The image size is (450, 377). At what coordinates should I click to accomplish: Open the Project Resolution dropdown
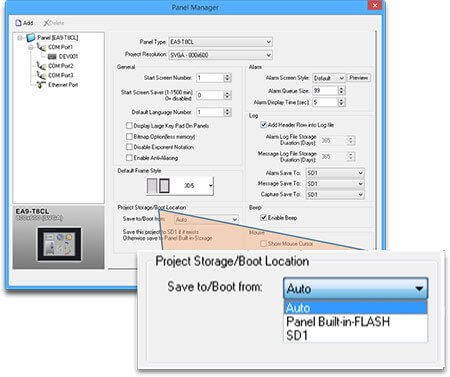(x=220, y=55)
